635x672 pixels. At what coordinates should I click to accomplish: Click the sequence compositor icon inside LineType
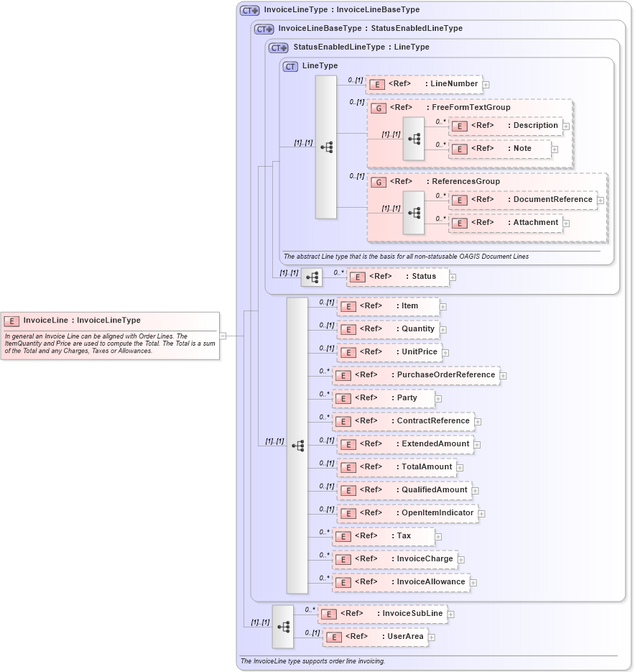pyautogui.click(x=327, y=147)
